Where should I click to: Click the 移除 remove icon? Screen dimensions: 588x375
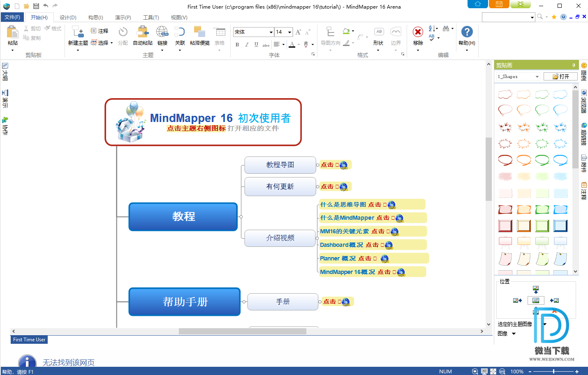[x=418, y=32]
